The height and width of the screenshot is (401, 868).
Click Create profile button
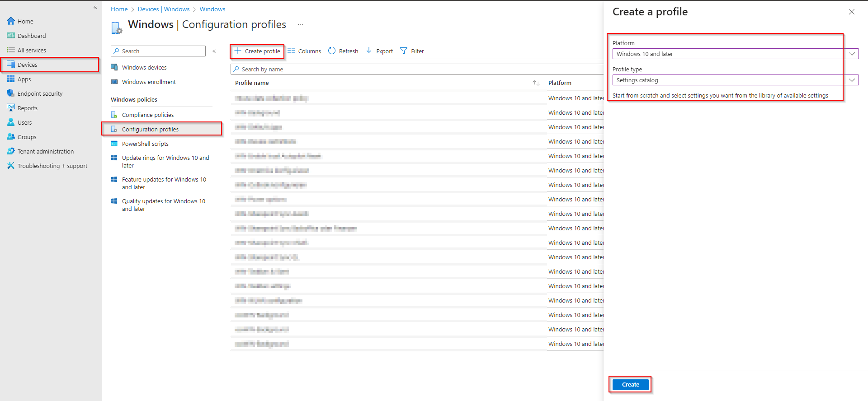(x=257, y=51)
